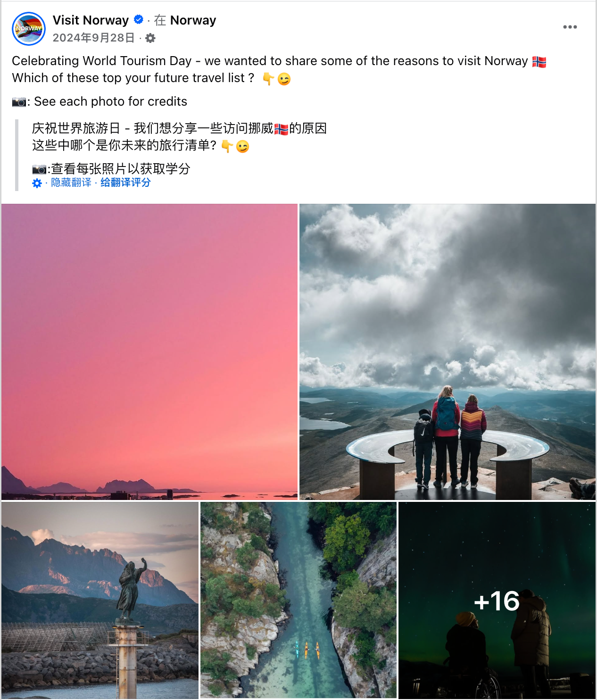Click the blue verified badge icon
The height and width of the screenshot is (700, 597).
click(139, 20)
